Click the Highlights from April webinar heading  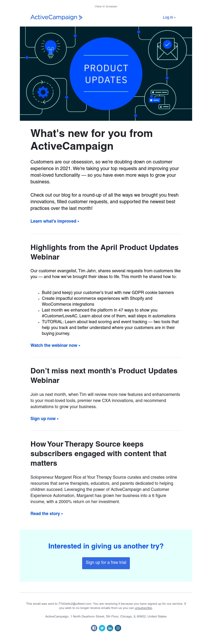pos(104,252)
